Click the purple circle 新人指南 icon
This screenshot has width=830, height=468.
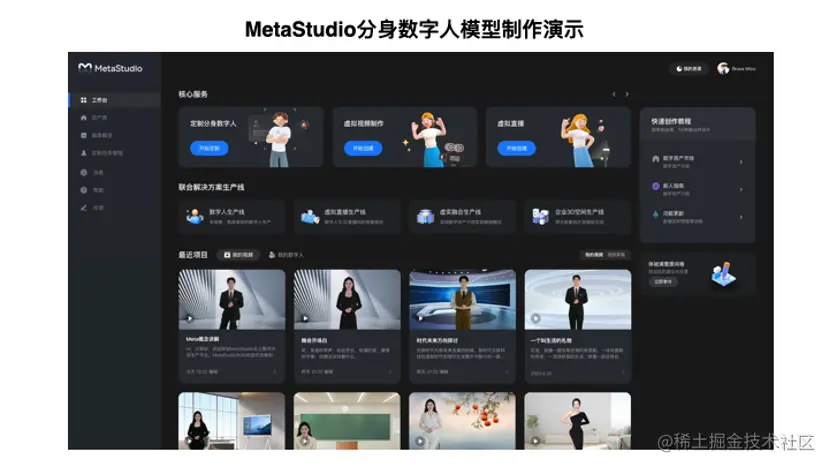(655, 186)
